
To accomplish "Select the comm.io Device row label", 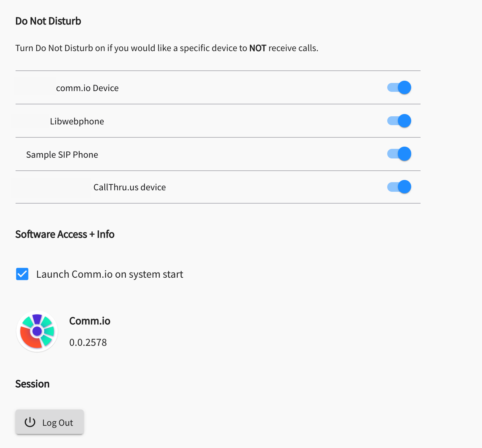I will [87, 88].
